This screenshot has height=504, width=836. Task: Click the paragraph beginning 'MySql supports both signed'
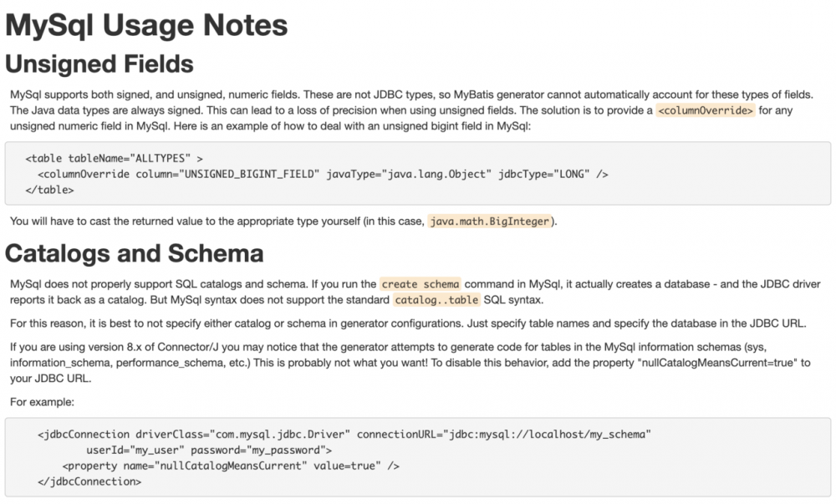[x=411, y=110]
